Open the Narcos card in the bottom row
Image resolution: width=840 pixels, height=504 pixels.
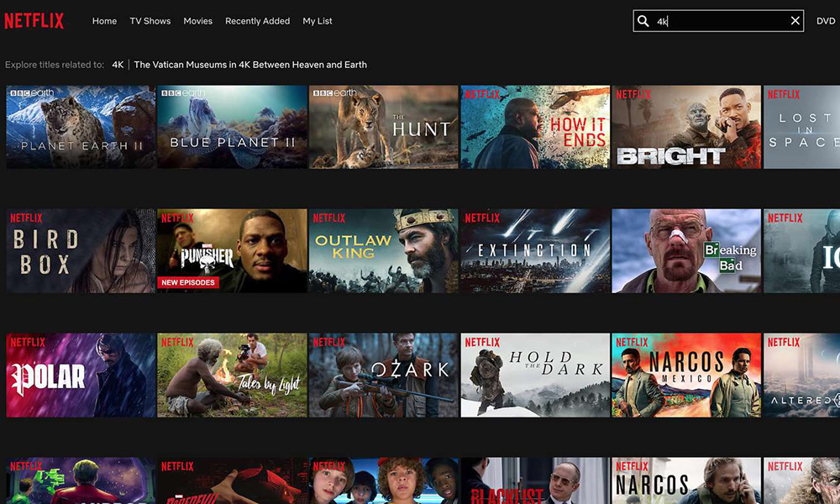point(686,481)
